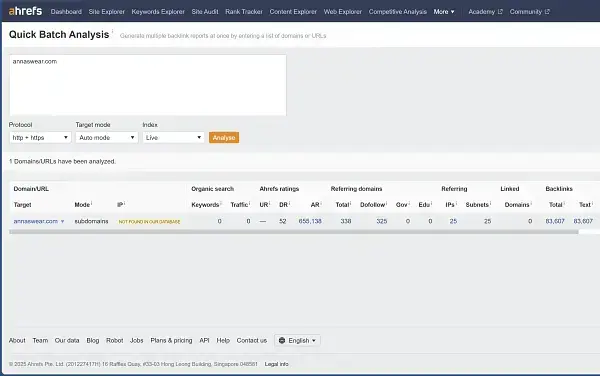Click the Referring domains Total value 338
This screenshot has height=376, width=600.
346,221
